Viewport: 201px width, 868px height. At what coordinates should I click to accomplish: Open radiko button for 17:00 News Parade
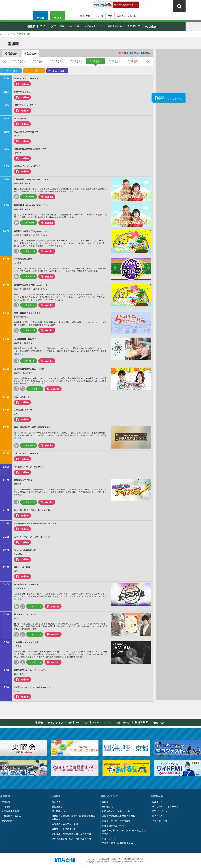23,402
